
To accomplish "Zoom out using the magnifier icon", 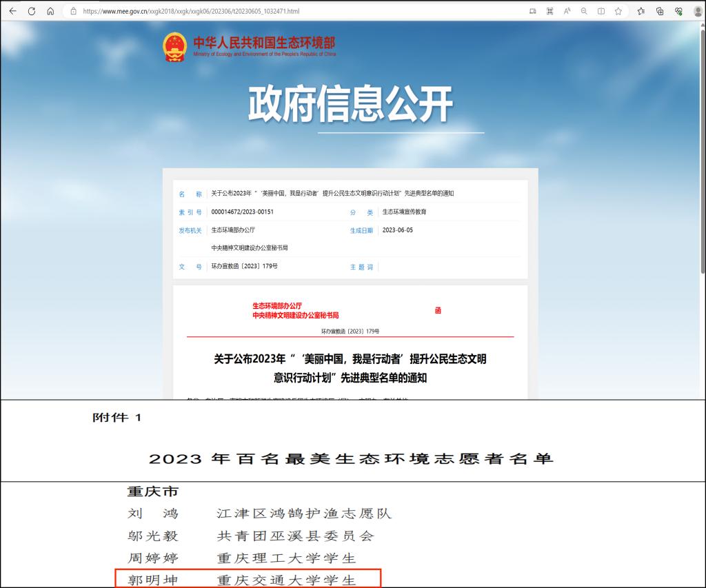I will tap(584, 11).
